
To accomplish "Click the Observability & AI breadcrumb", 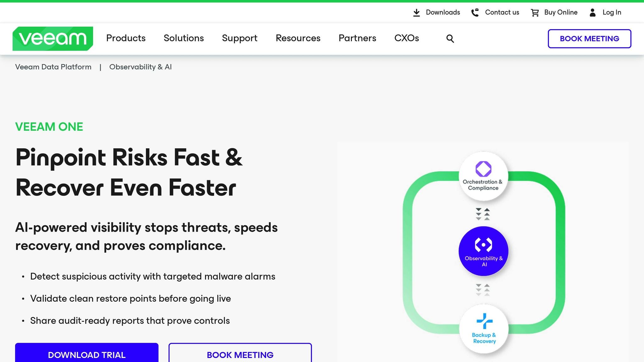I will [x=140, y=67].
